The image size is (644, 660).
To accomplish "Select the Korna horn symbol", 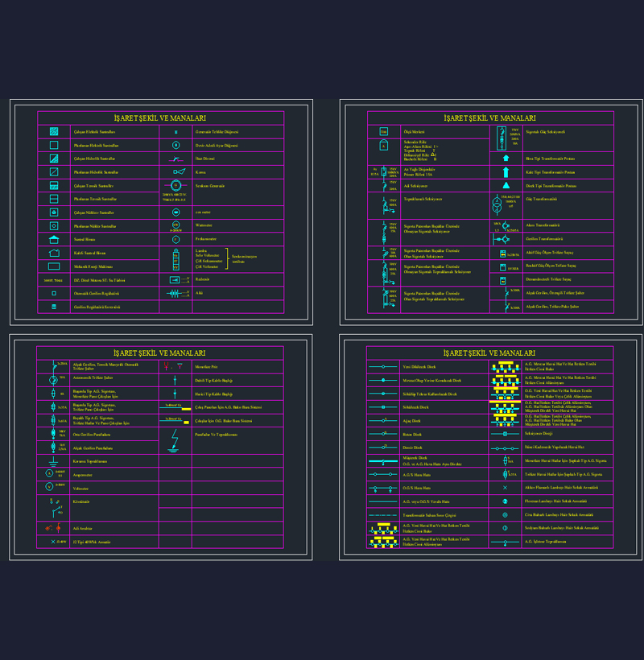I will [176, 171].
